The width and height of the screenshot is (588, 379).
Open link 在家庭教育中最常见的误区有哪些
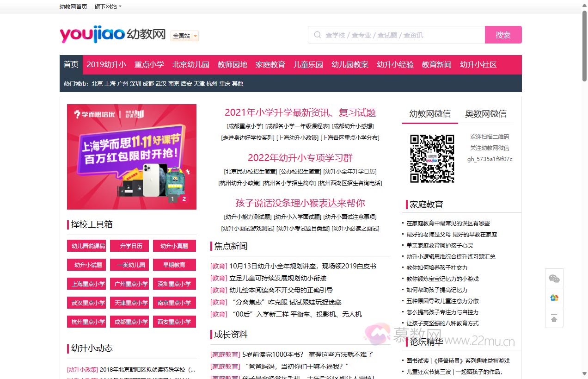448,224
